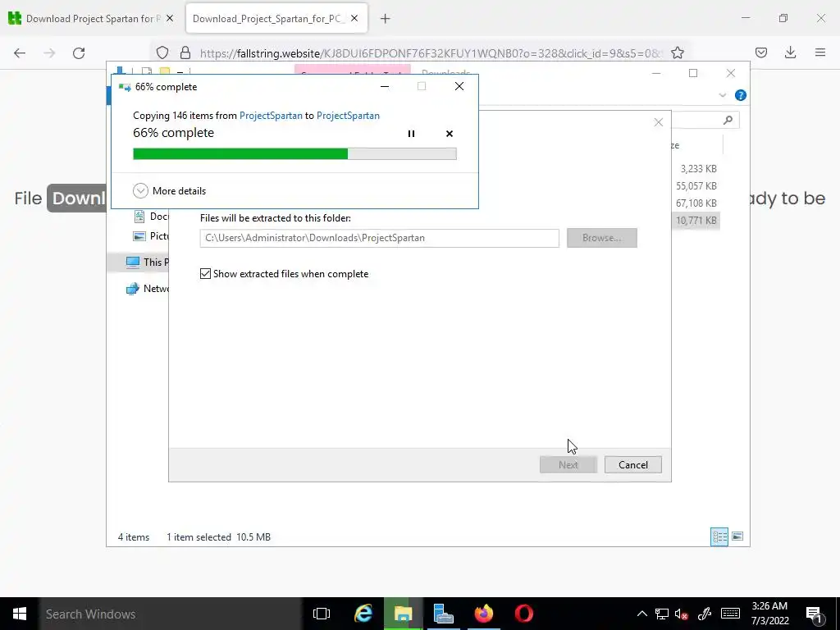Select the 10,771 KB file row
This screenshot has height=630, width=840.
click(696, 220)
